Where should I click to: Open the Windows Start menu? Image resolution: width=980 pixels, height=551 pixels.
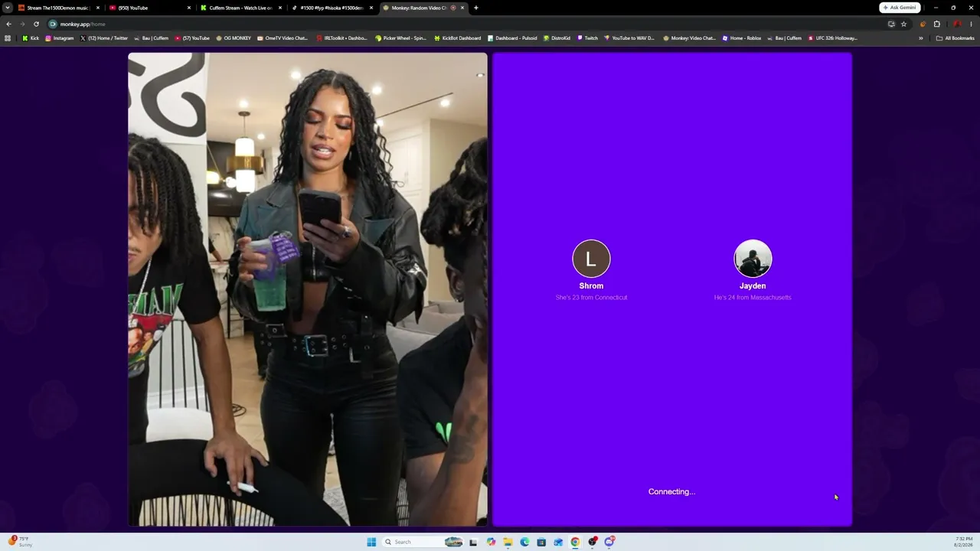click(x=371, y=542)
